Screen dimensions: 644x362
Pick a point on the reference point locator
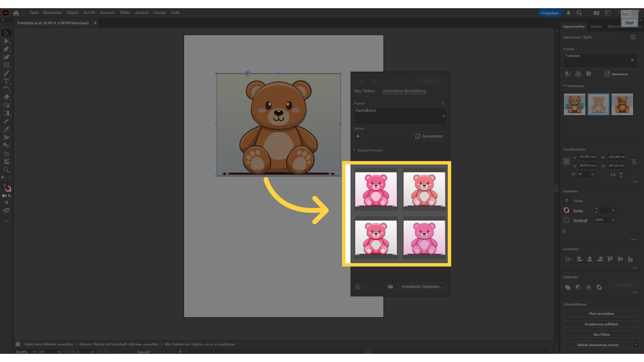[567, 162]
